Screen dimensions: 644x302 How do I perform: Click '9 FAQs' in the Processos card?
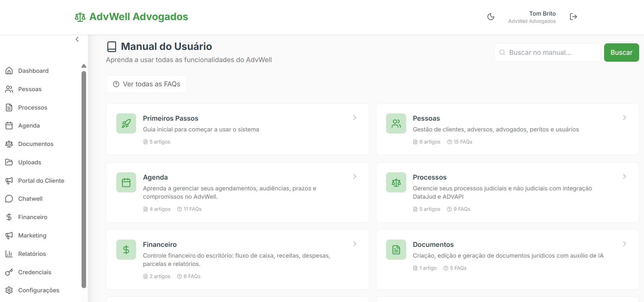coord(459,209)
